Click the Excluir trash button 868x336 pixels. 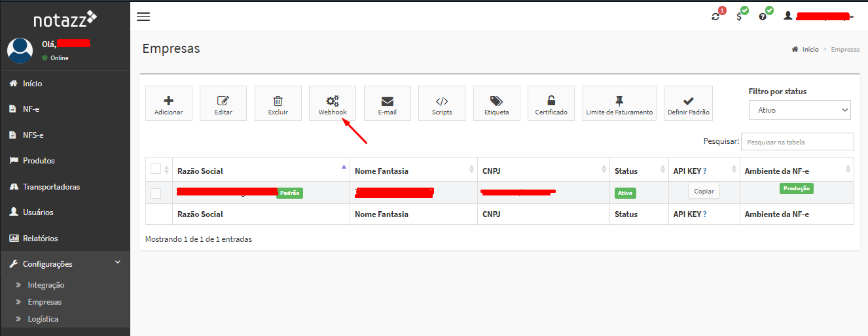278,103
